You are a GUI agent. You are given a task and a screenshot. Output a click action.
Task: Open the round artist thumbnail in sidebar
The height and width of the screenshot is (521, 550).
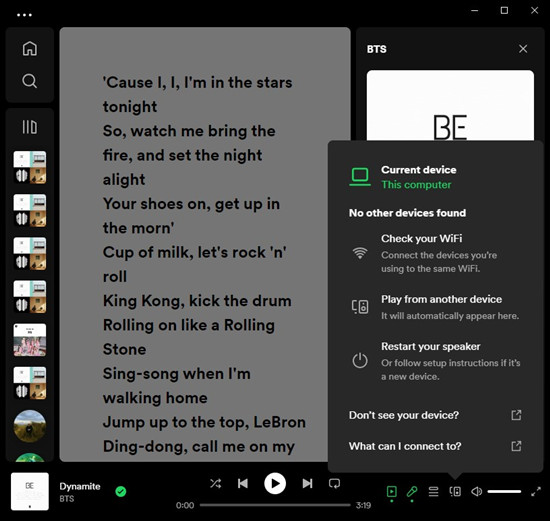pyautogui.click(x=30, y=426)
